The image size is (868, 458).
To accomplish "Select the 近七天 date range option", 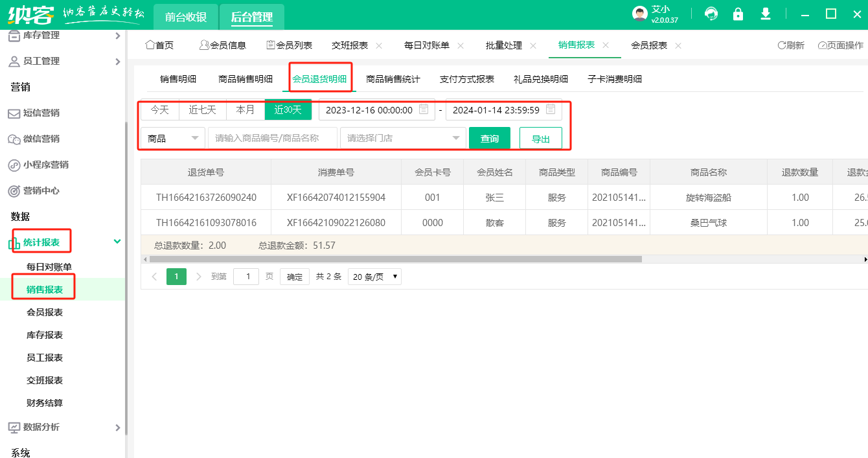I will coord(202,110).
